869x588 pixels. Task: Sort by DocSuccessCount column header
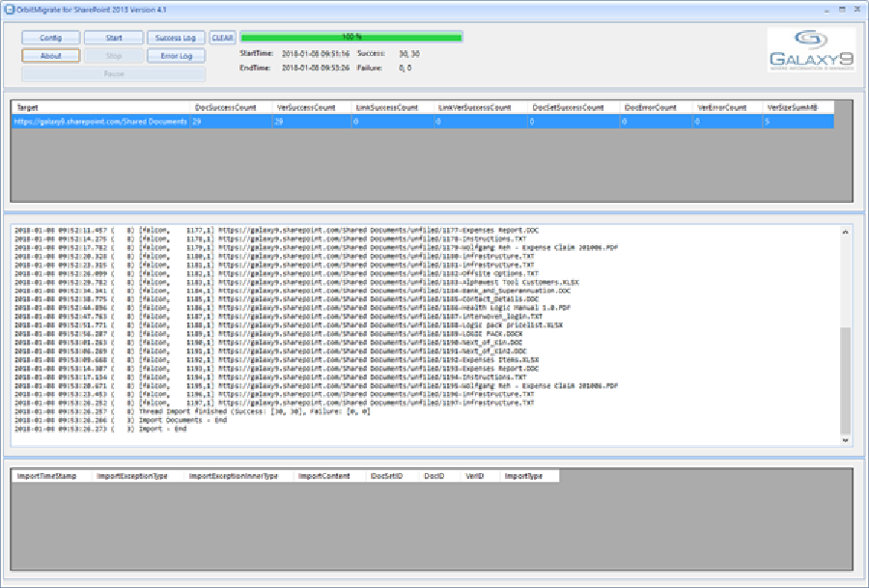click(231, 107)
